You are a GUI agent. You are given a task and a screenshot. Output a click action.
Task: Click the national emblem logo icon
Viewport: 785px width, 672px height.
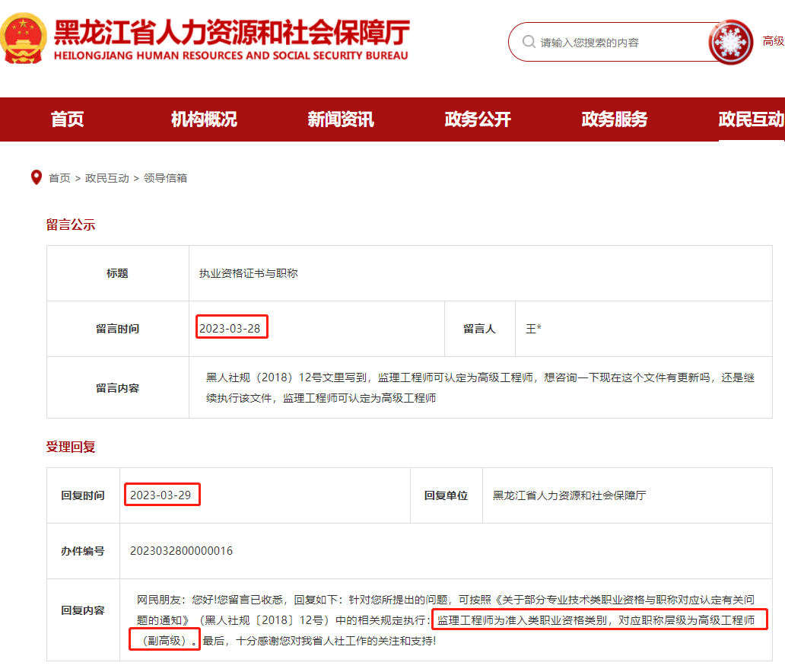coord(24,37)
